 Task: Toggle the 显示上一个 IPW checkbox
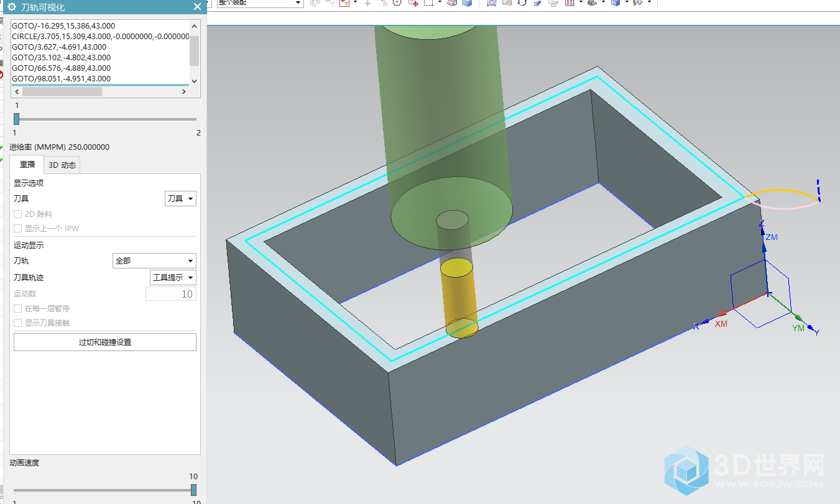point(17,229)
